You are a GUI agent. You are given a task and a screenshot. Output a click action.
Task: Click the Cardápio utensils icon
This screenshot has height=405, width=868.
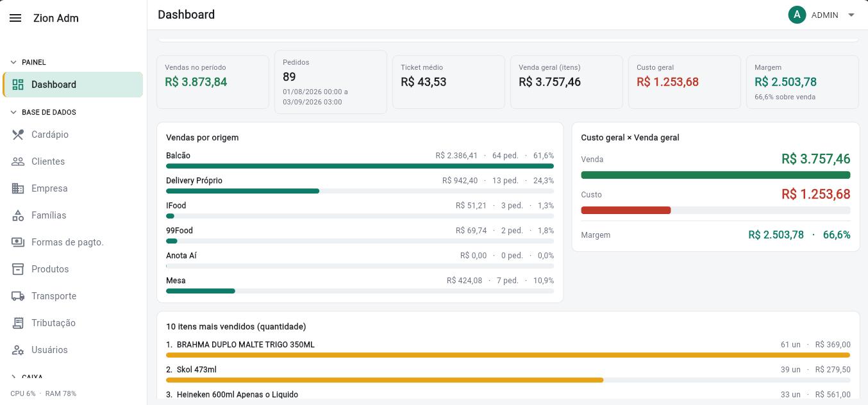18,135
